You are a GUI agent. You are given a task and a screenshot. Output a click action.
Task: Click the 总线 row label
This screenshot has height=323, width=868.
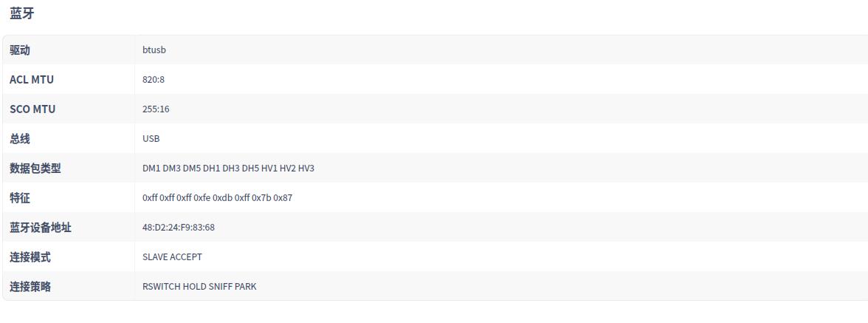(x=20, y=139)
